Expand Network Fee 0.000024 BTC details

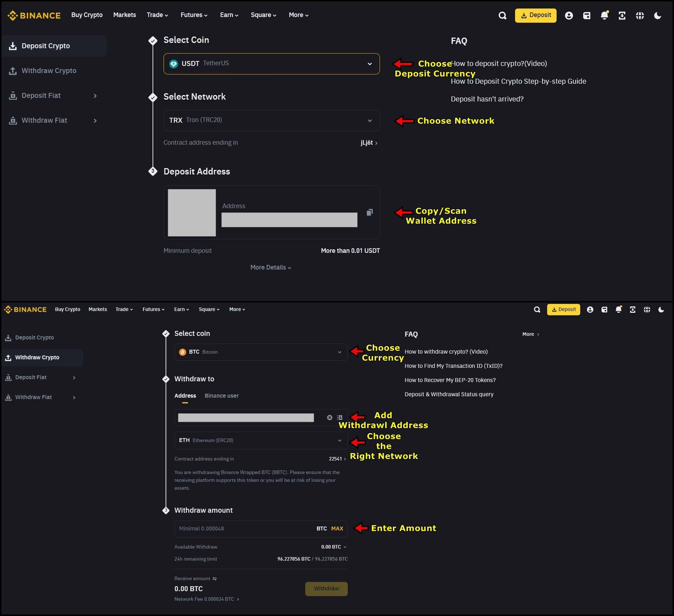pos(207,599)
